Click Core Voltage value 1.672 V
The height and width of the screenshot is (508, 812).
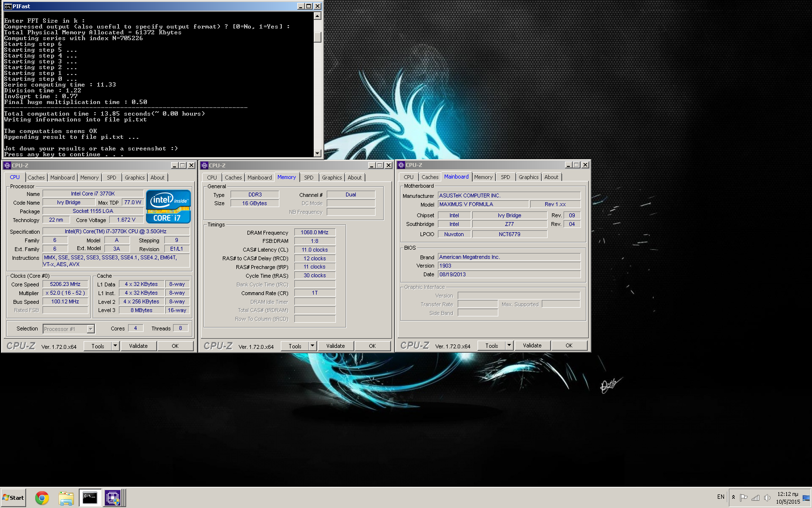[126, 220]
